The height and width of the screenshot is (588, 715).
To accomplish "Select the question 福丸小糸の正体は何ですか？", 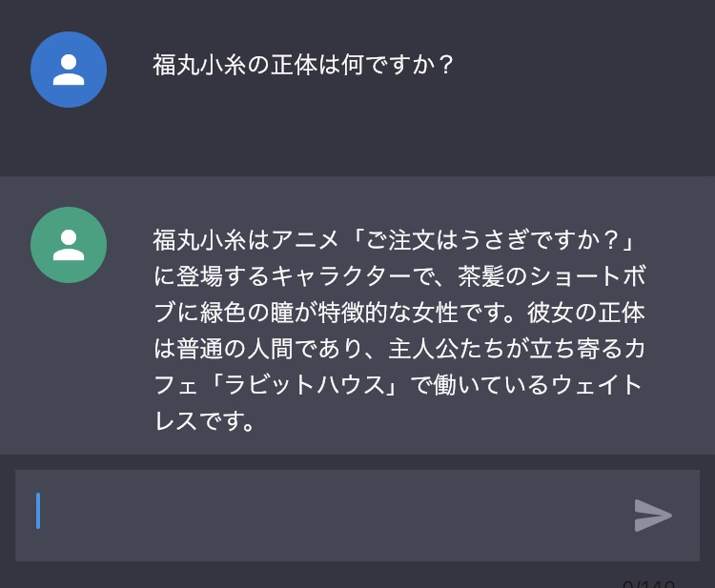I will pyautogui.click(x=303, y=65).
